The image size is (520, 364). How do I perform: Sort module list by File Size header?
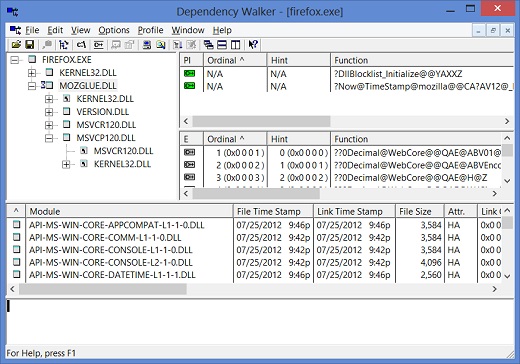click(x=420, y=211)
